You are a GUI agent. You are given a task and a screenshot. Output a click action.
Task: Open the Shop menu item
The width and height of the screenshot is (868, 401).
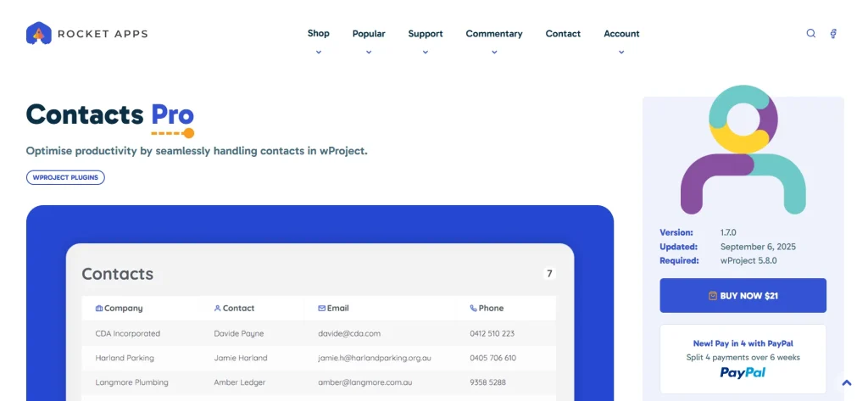(x=319, y=33)
